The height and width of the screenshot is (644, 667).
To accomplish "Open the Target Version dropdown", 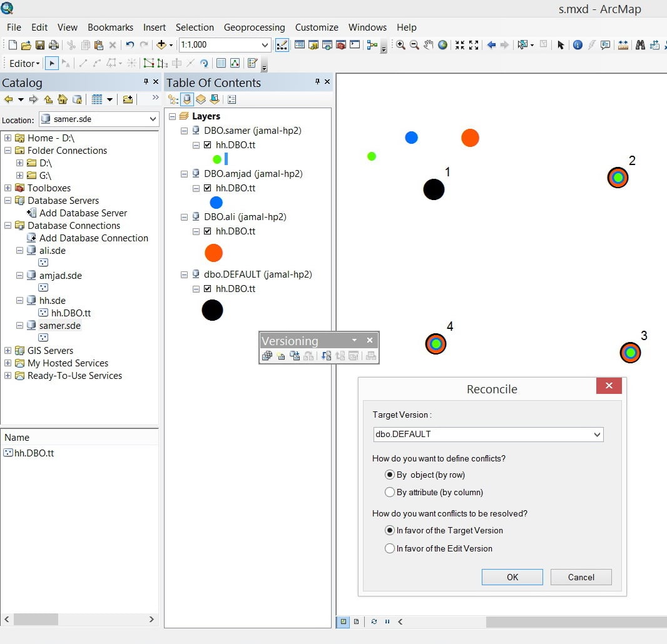I will [597, 435].
